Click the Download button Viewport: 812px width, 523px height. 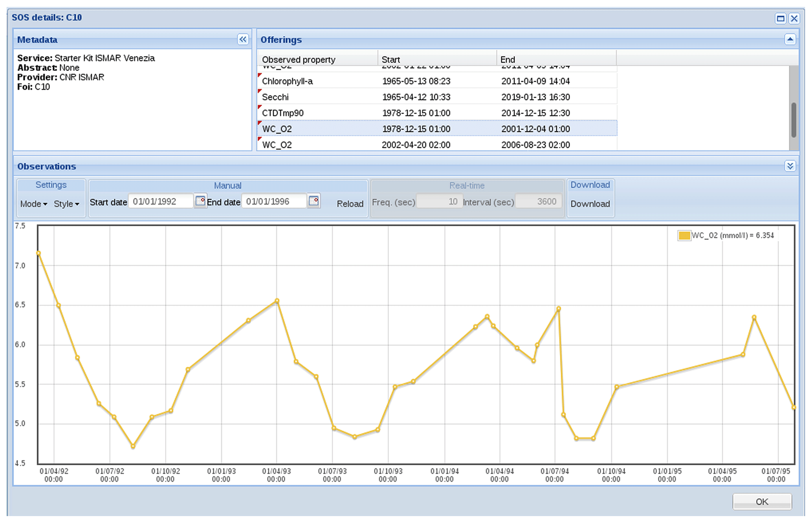(590, 204)
